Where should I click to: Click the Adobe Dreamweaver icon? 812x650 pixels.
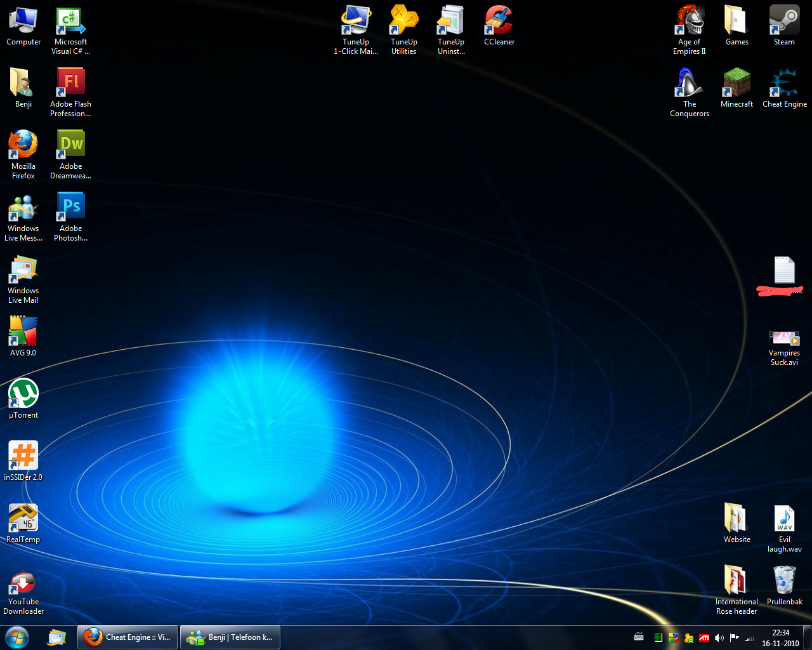point(71,146)
